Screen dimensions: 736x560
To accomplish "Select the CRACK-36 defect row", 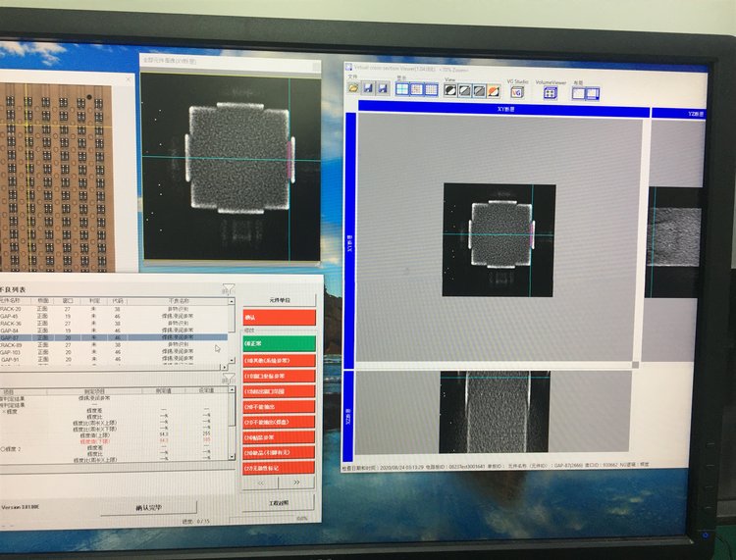I will click(x=114, y=323).
